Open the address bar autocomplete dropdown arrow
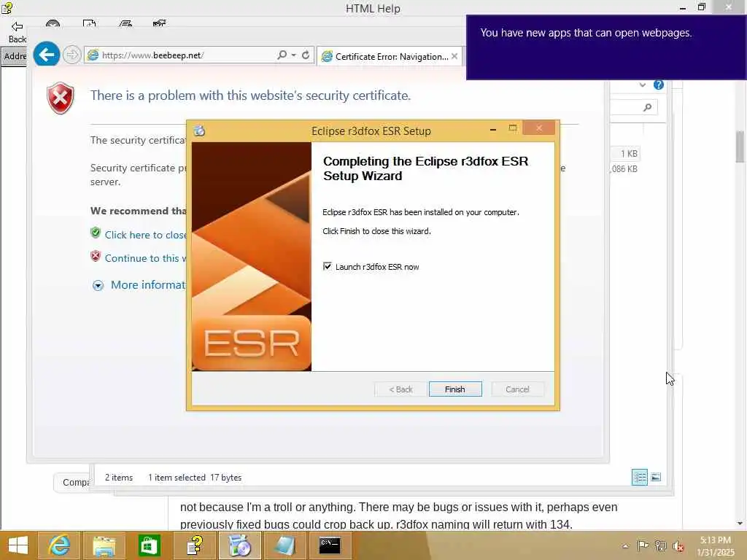 click(x=294, y=55)
